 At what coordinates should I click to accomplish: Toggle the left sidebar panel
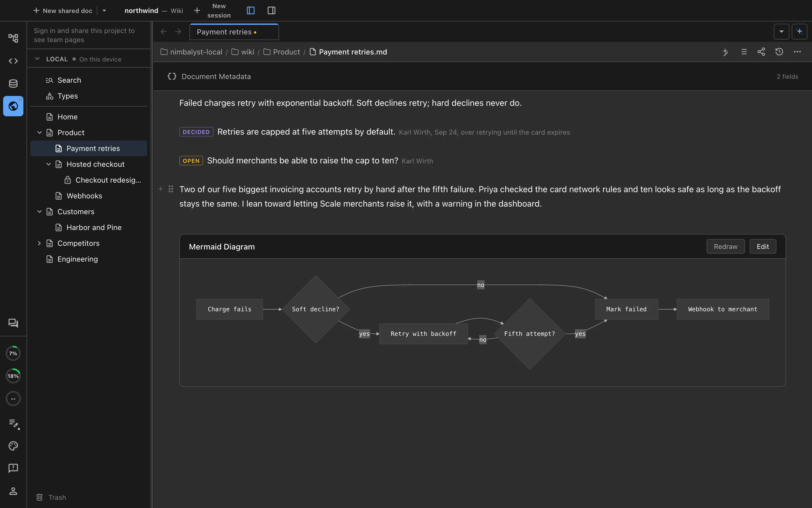(251, 10)
